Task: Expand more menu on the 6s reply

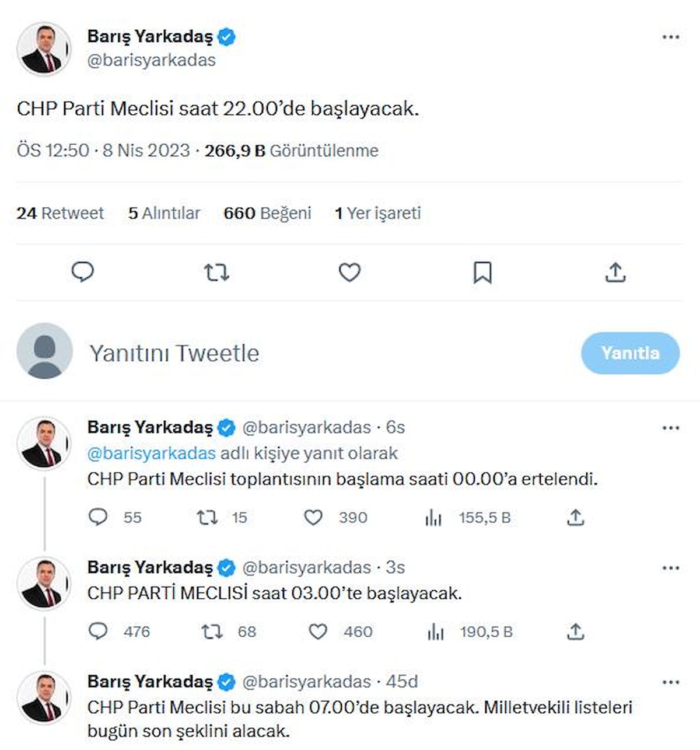Action: coord(671,428)
